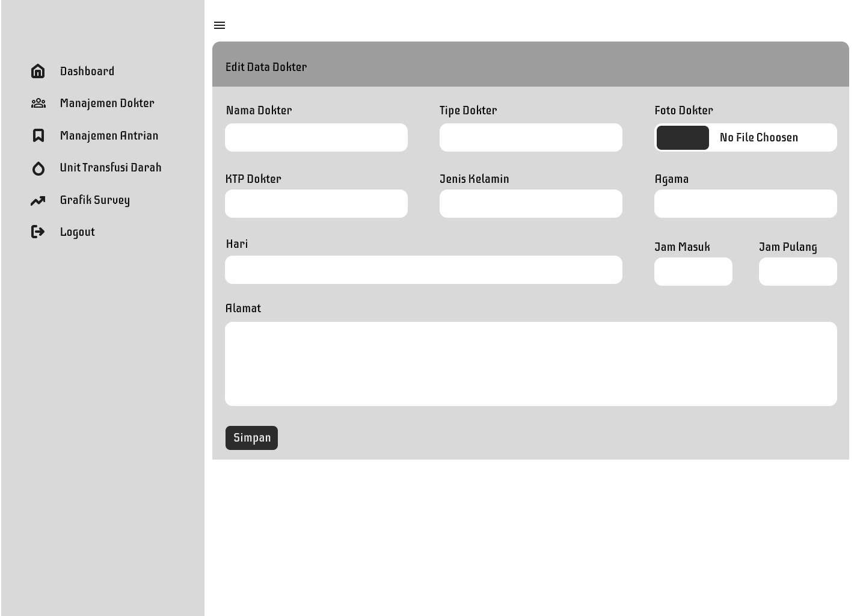
Task: Open the Dashboard menu item
Action: click(87, 71)
